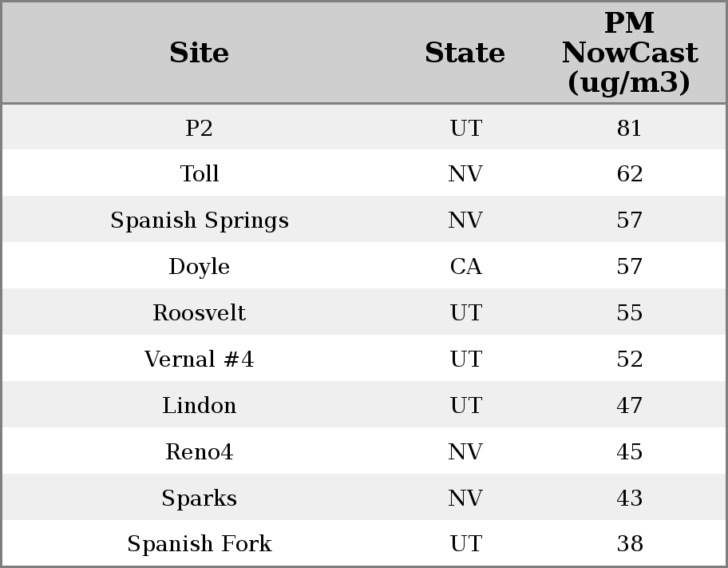Select the Doyle site row
Screen dimensions: 728x568
point(200,267)
